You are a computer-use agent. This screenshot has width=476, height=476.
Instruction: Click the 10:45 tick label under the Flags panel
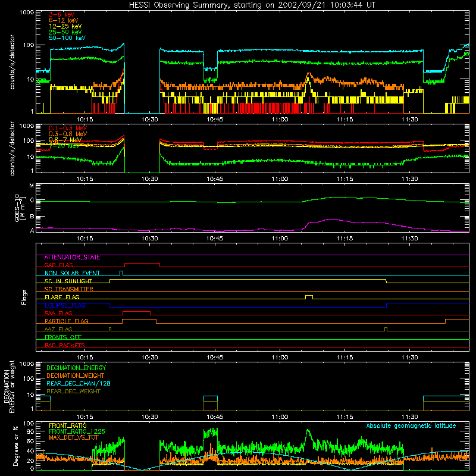(x=215, y=358)
